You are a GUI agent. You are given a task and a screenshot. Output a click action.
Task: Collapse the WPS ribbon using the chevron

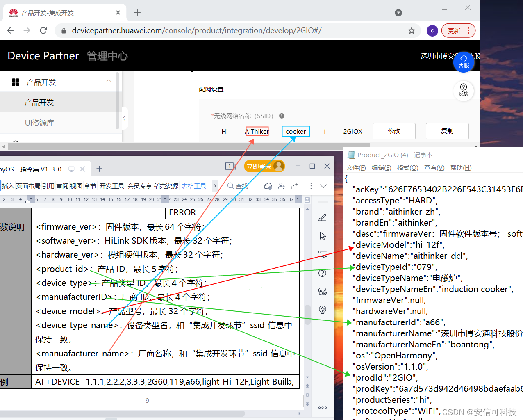coord(323,186)
